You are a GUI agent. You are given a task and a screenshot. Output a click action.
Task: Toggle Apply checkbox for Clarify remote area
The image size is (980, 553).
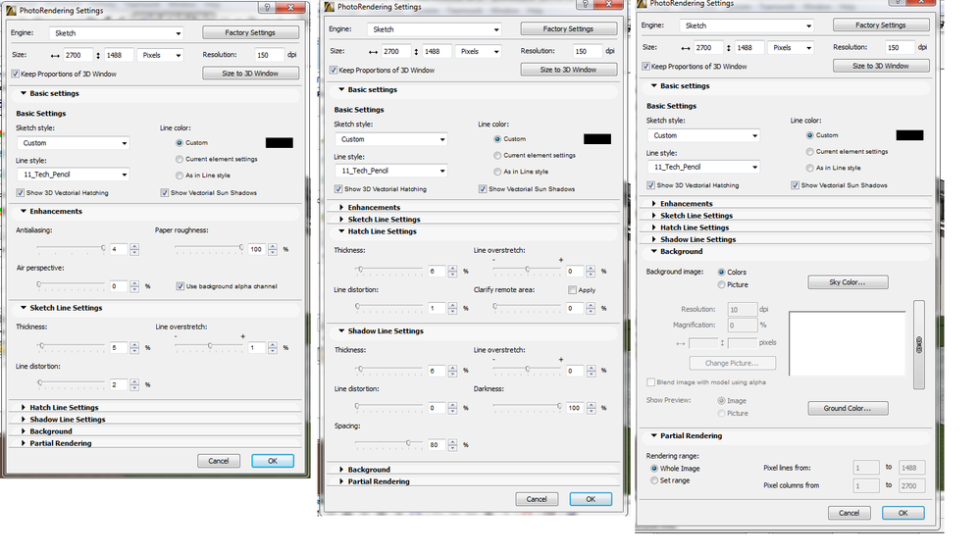(572, 290)
